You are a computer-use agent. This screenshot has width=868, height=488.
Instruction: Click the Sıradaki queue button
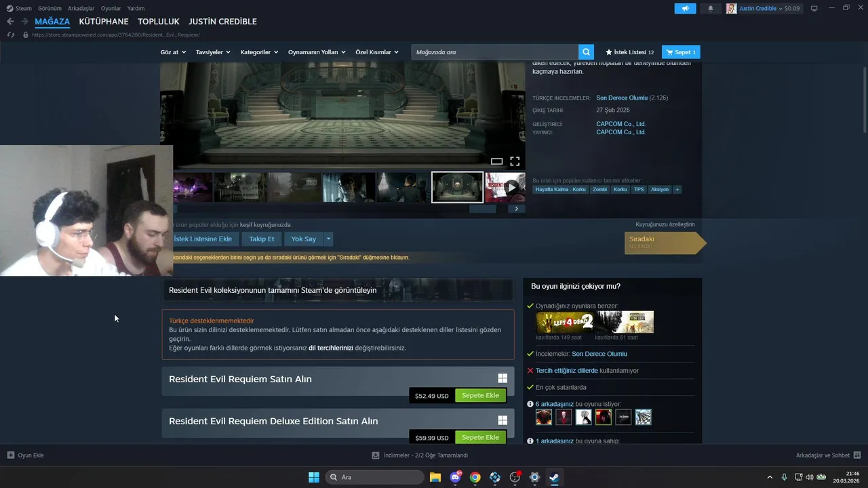(x=664, y=243)
